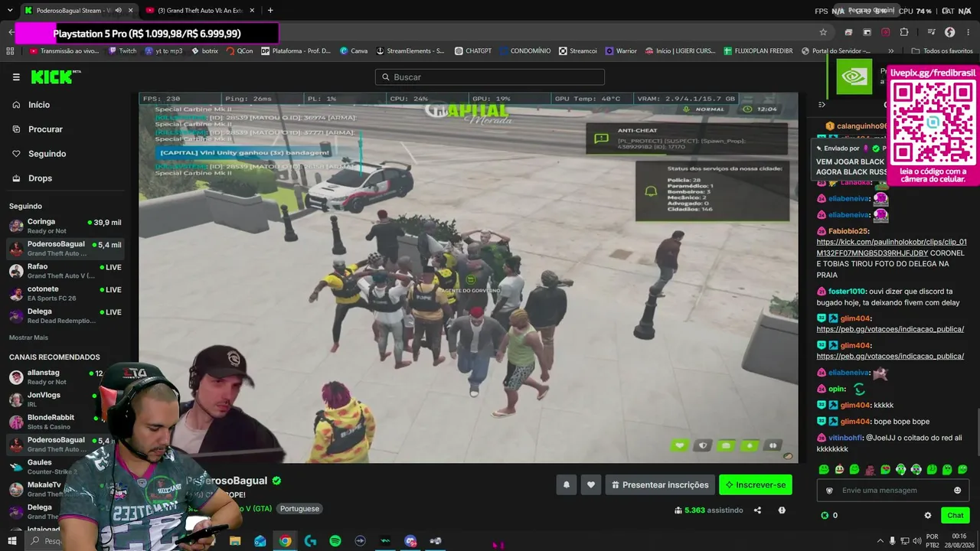
Task: Open the browser apps grid icon
Action: pos(10,51)
